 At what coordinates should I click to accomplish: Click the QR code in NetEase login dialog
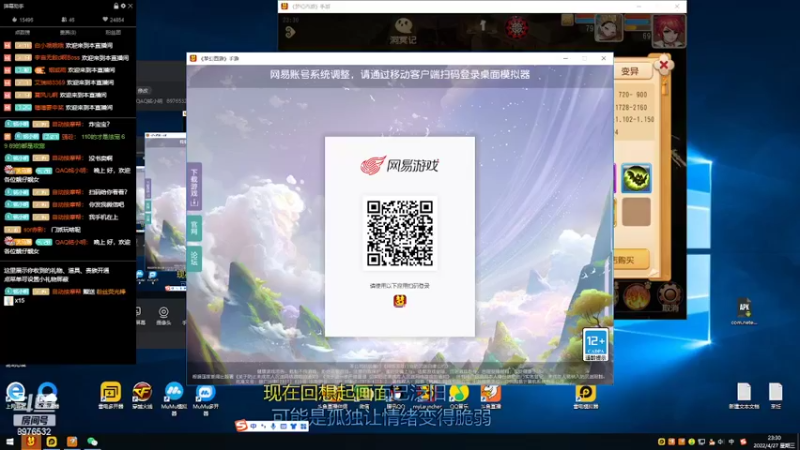point(399,233)
